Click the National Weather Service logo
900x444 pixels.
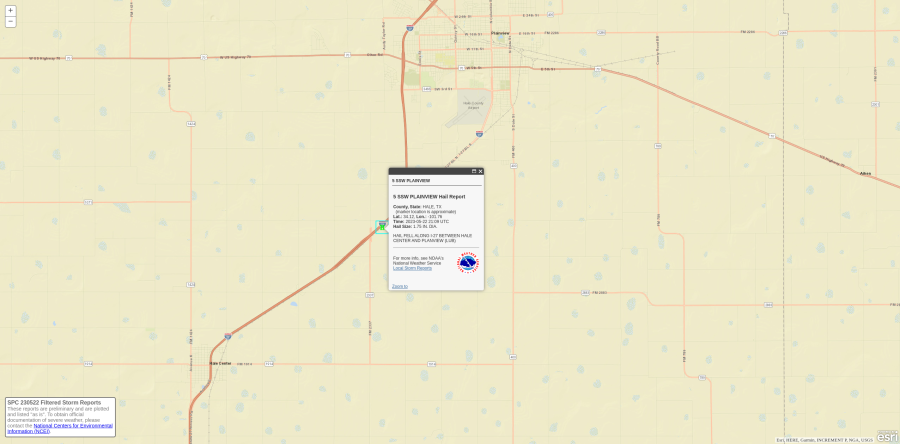pos(467,262)
